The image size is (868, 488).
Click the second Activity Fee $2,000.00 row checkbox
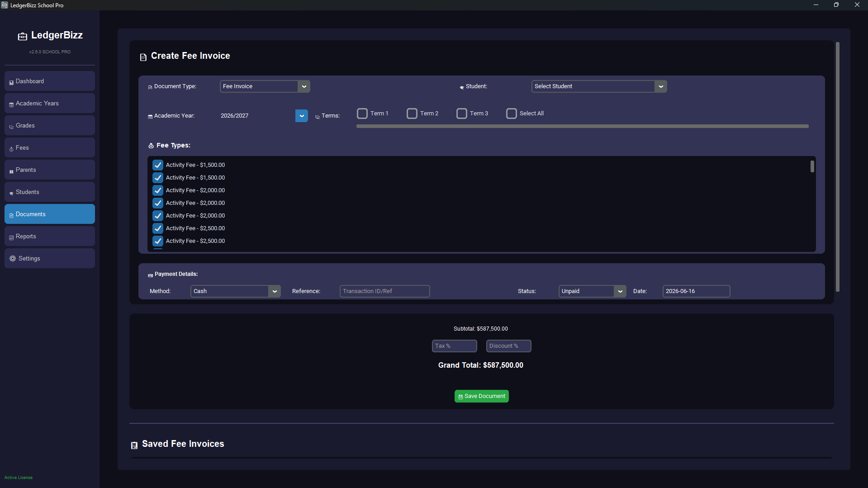[158, 203]
